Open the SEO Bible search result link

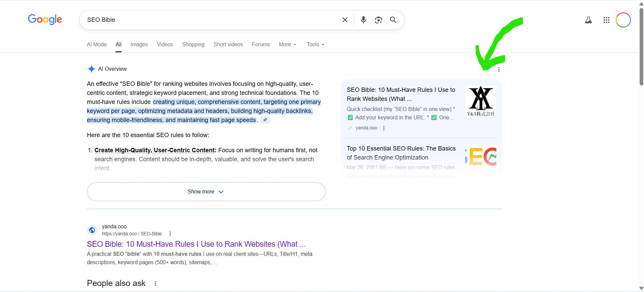coord(196,244)
